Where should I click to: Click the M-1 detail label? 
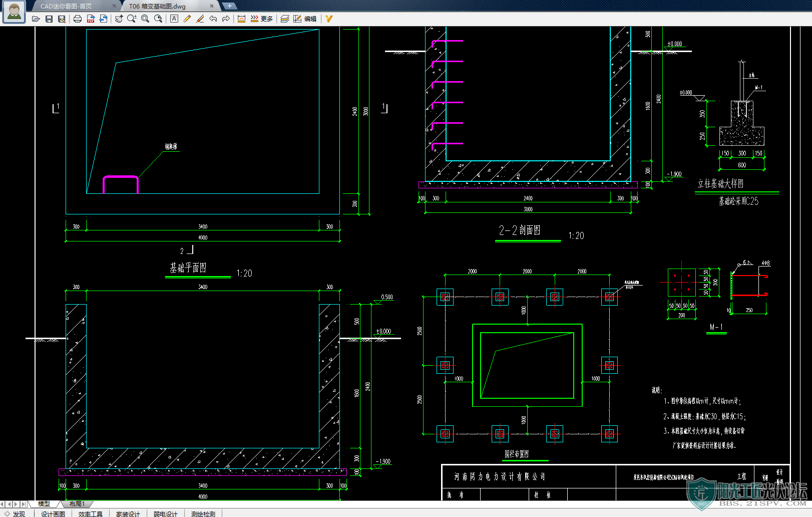[x=716, y=327]
